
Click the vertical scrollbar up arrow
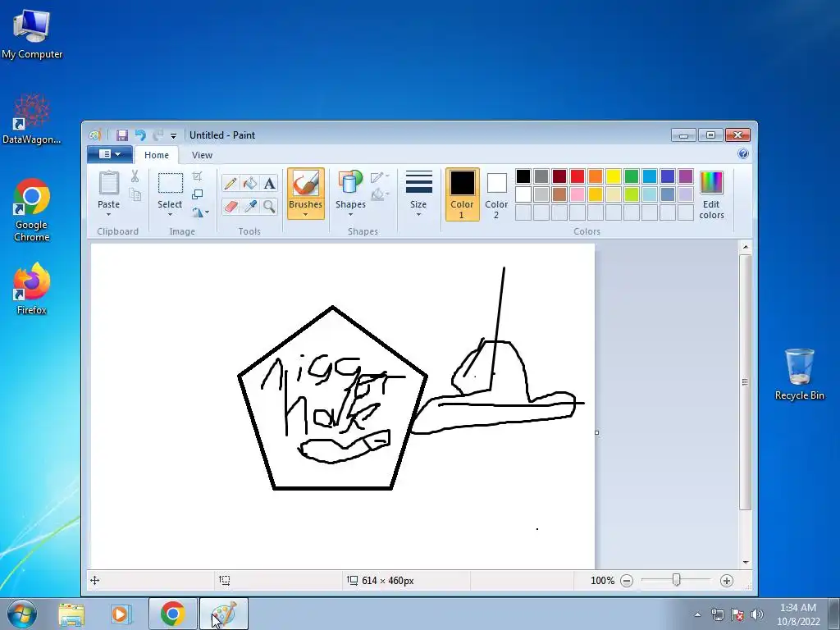coord(745,247)
